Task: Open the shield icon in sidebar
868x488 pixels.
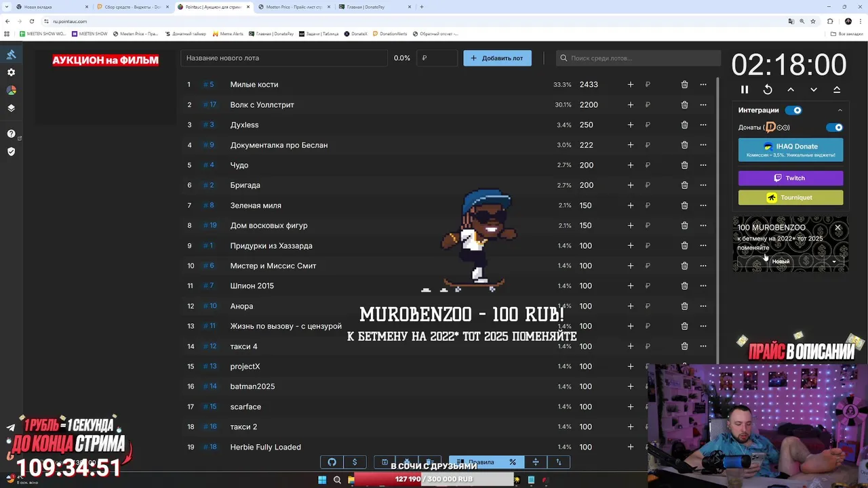Action: [x=11, y=152]
